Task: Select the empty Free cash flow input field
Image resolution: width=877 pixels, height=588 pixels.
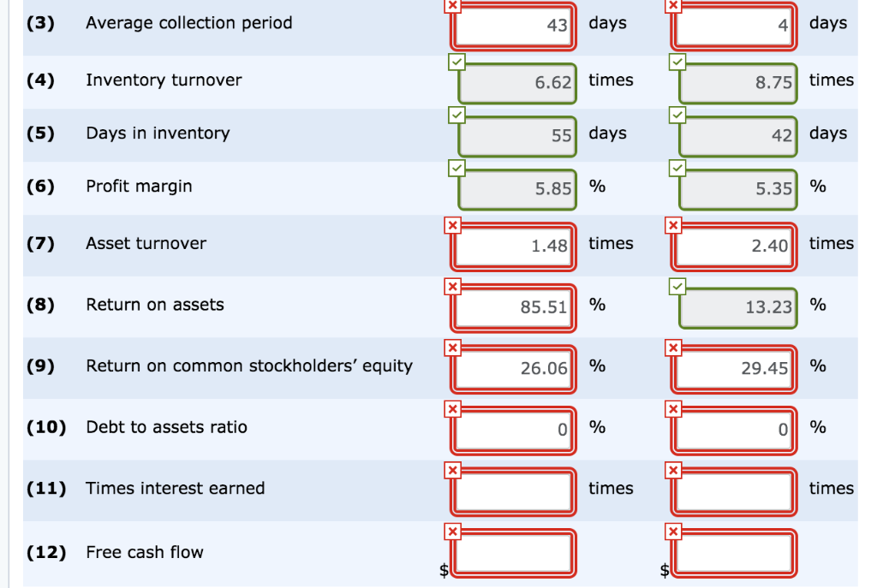Action: pos(512,553)
